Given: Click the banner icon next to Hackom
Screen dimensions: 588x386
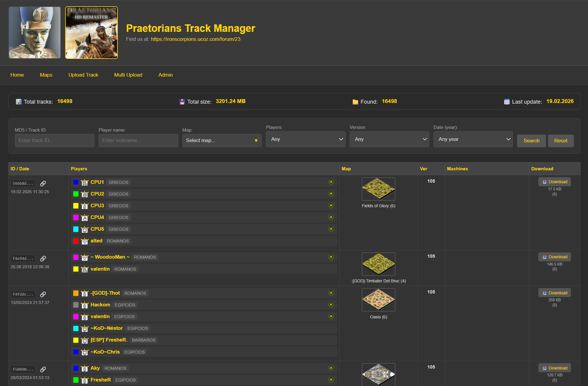Looking at the screenshot, I should [x=85, y=305].
